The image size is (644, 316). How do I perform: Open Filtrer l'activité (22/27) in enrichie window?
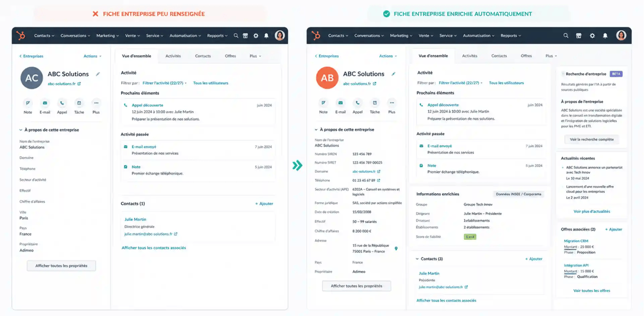(460, 83)
